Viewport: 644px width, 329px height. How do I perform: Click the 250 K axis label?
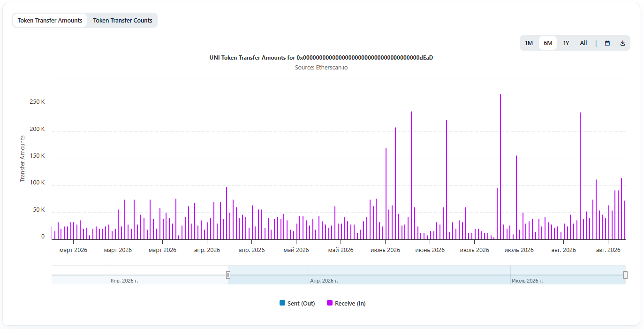37,102
